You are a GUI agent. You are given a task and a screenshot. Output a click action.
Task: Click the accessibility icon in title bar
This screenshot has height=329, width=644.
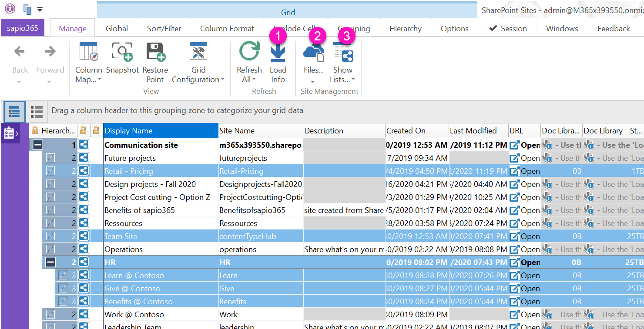tap(10, 9)
